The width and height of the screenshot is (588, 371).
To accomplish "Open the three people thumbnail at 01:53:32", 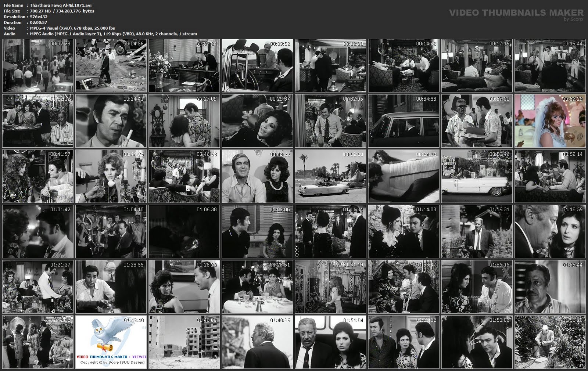I will (404, 342).
